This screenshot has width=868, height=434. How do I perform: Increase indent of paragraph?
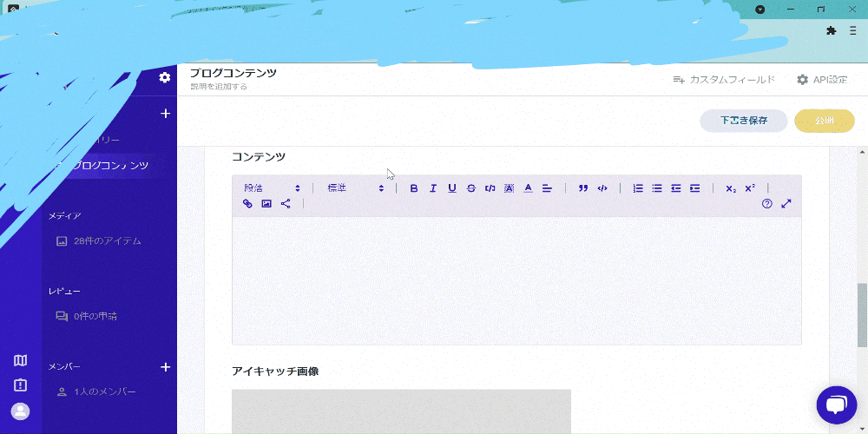coord(694,188)
